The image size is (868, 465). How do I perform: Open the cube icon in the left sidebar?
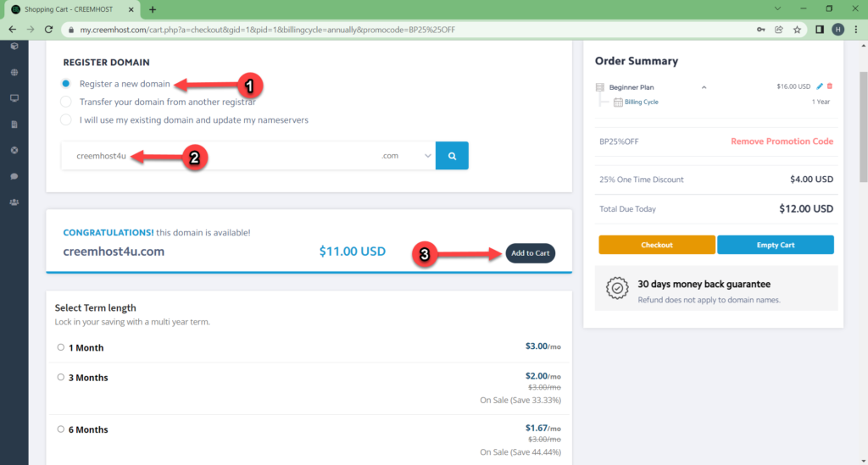(x=14, y=47)
